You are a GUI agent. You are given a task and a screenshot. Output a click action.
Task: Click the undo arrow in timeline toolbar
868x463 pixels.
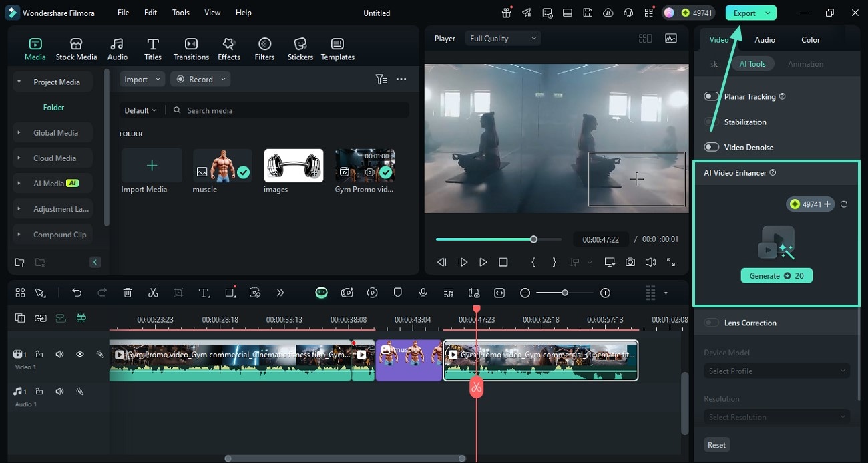(x=77, y=293)
